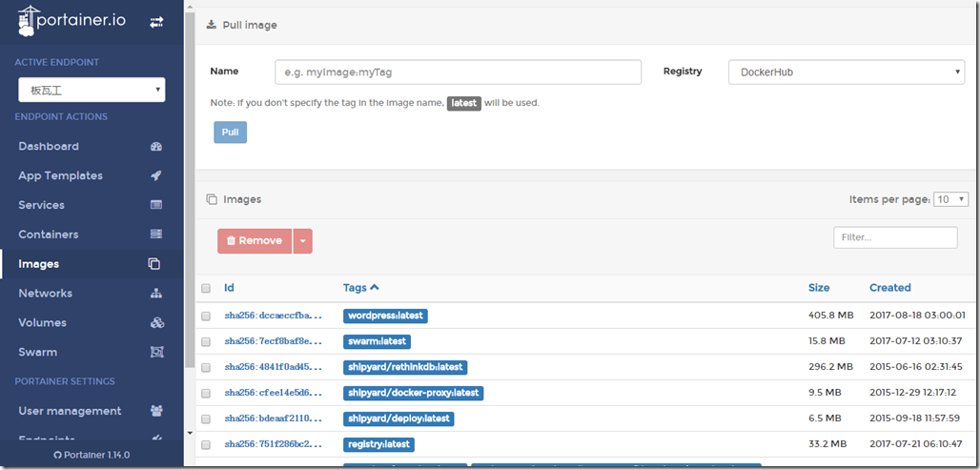Click the Containers server icon
The width and height of the screenshot is (980, 470).
pos(156,235)
